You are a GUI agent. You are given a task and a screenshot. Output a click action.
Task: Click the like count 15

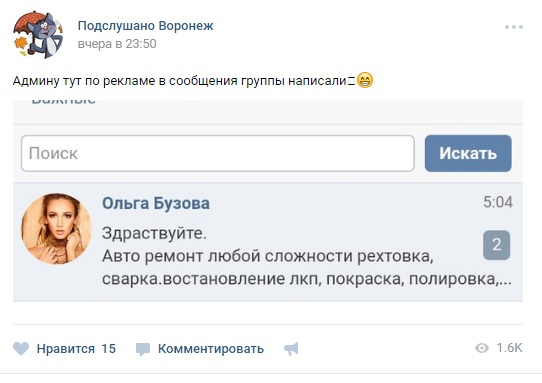coord(109,349)
